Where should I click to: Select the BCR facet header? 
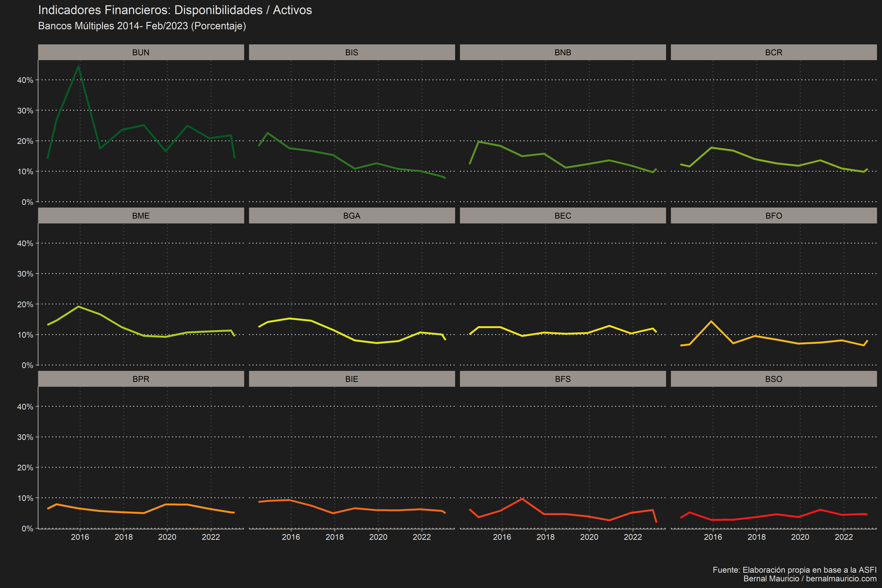[x=774, y=52]
